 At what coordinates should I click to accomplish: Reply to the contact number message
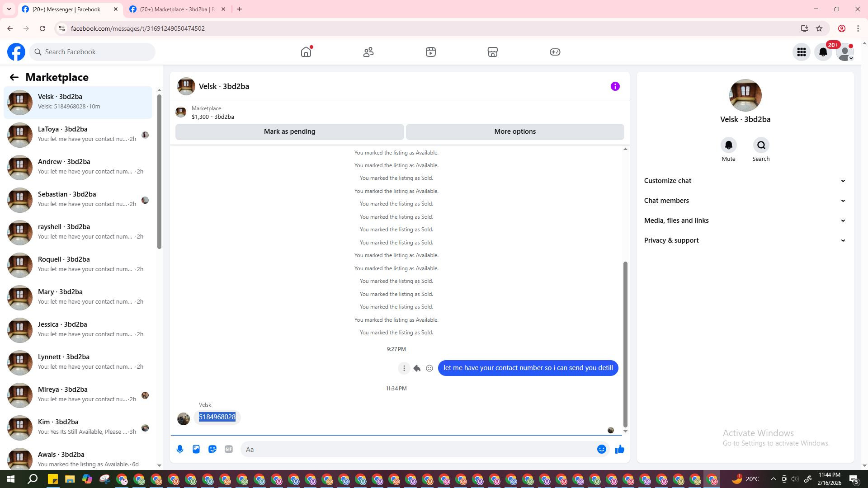[x=417, y=368]
